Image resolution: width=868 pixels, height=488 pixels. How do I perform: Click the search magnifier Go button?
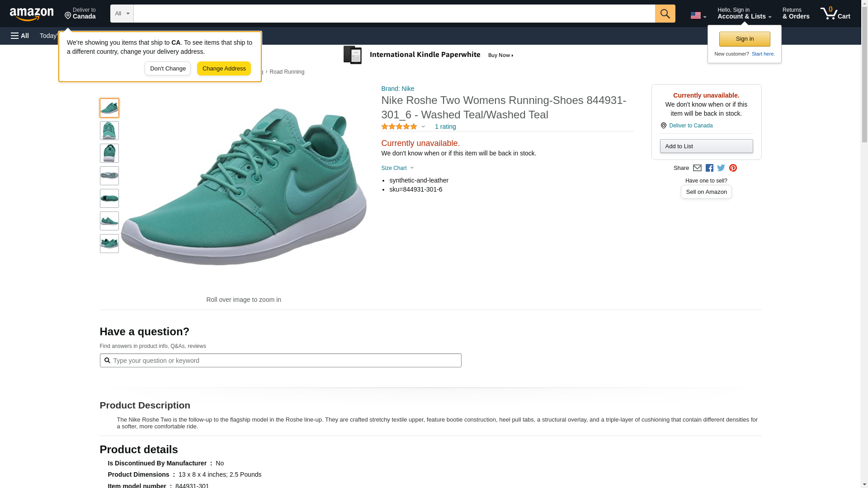(x=665, y=14)
